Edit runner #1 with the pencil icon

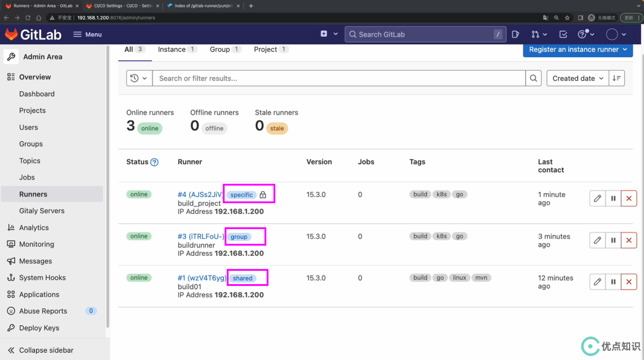[x=597, y=282]
